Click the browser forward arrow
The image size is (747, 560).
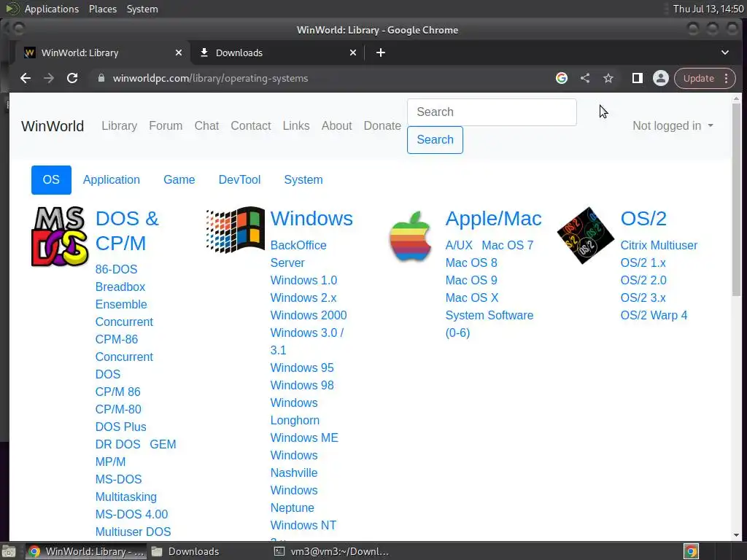click(49, 78)
